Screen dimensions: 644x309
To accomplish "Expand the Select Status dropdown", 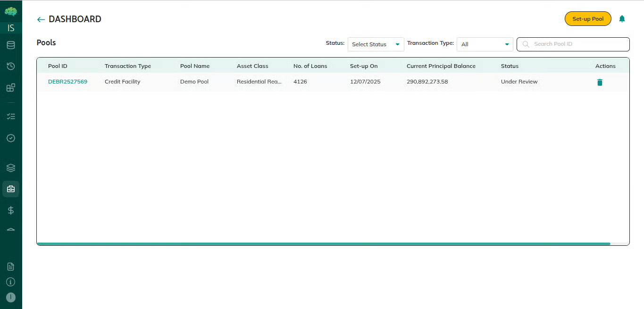I will pyautogui.click(x=376, y=44).
